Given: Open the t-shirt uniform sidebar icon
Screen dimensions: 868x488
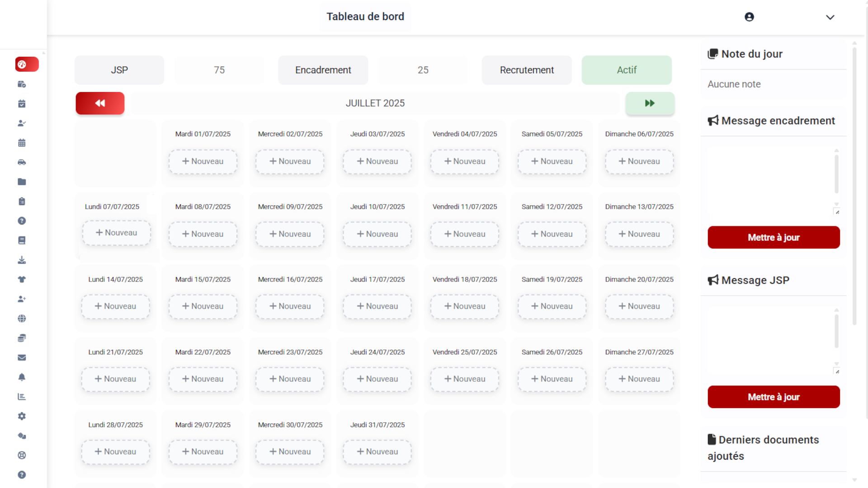Looking at the screenshot, I should [x=22, y=279].
